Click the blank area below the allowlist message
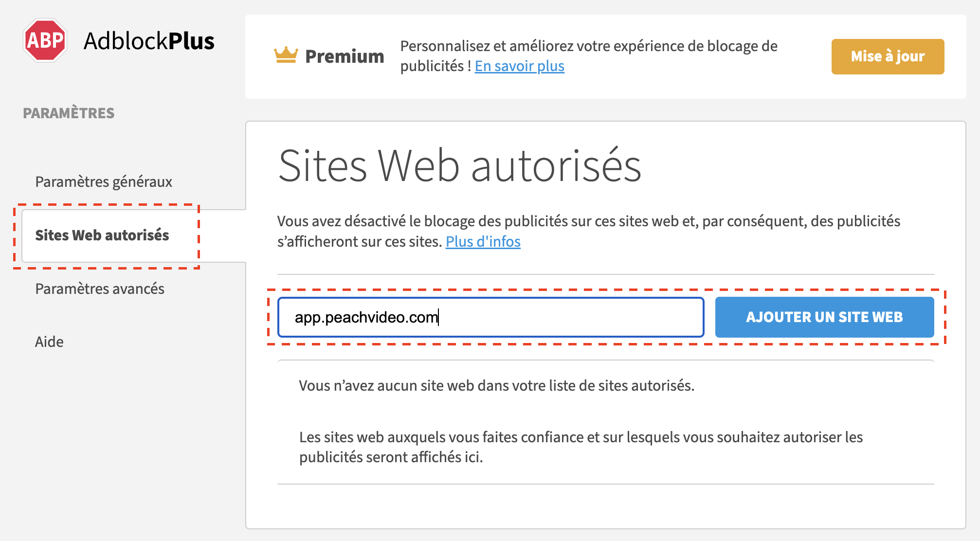980x541 pixels. point(605,506)
